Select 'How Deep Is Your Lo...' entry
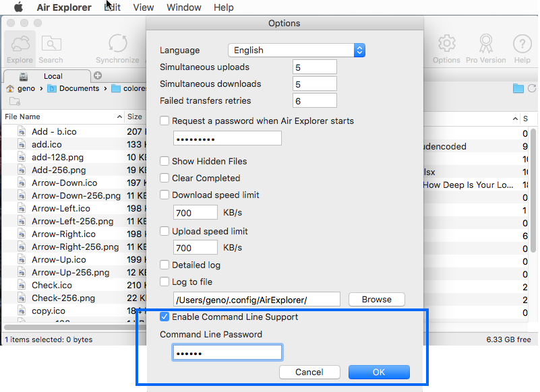 point(468,185)
